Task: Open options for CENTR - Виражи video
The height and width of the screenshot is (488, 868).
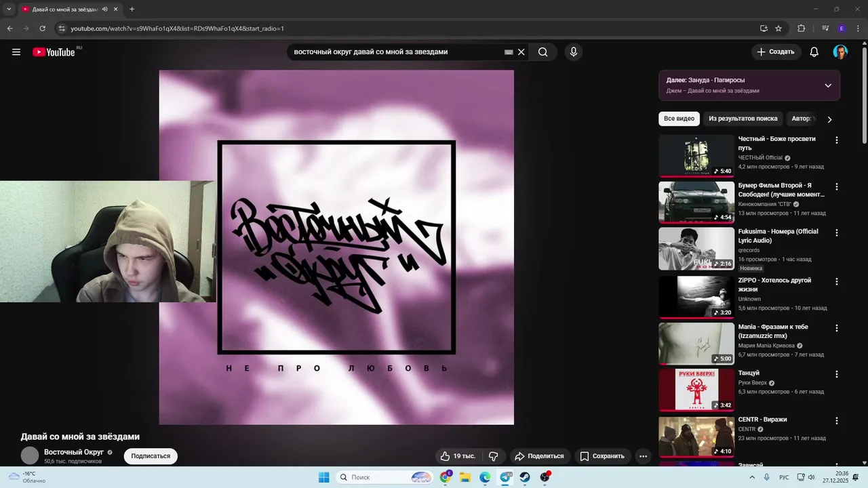Action: click(836, 421)
